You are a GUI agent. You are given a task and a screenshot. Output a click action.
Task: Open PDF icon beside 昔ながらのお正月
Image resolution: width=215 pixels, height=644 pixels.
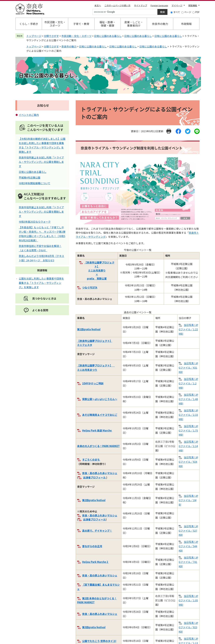click(x=79, y=547)
